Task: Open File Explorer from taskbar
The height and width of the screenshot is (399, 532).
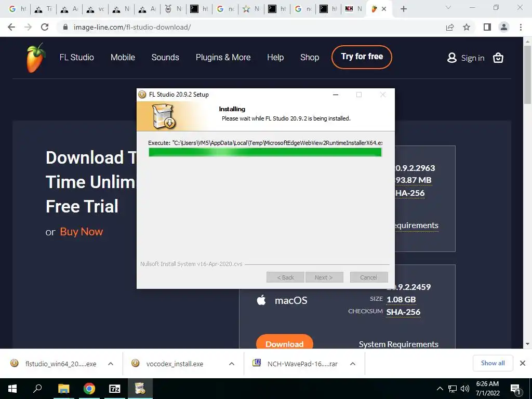Action: (x=63, y=389)
